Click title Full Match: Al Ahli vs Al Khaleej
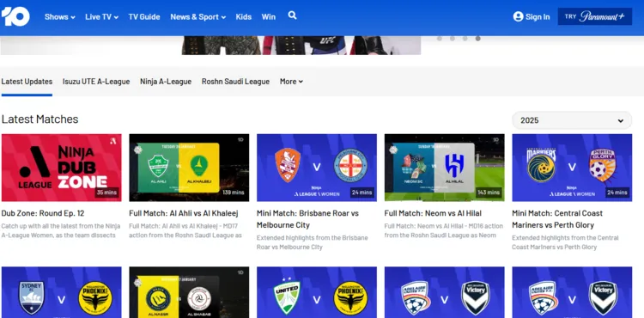The height and width of the screenshot is (318, 644). coord(184,213)
